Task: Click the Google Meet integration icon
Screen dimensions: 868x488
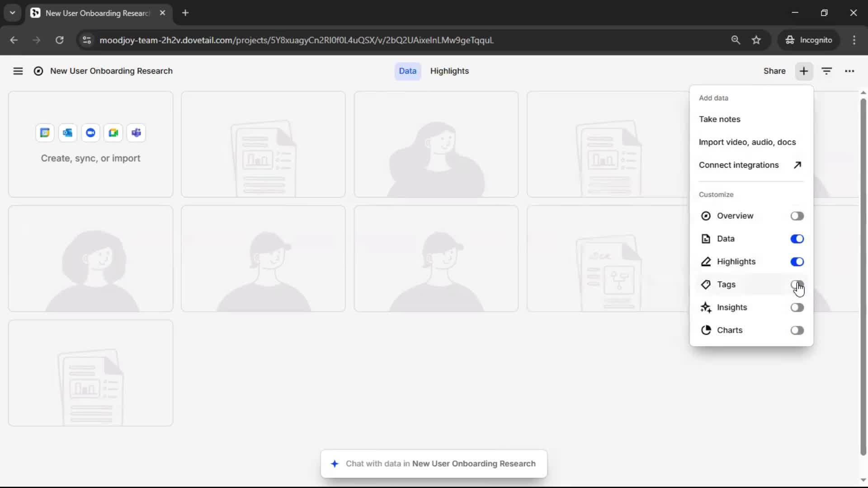Action: pyautogui.click(x=113, y=133)
